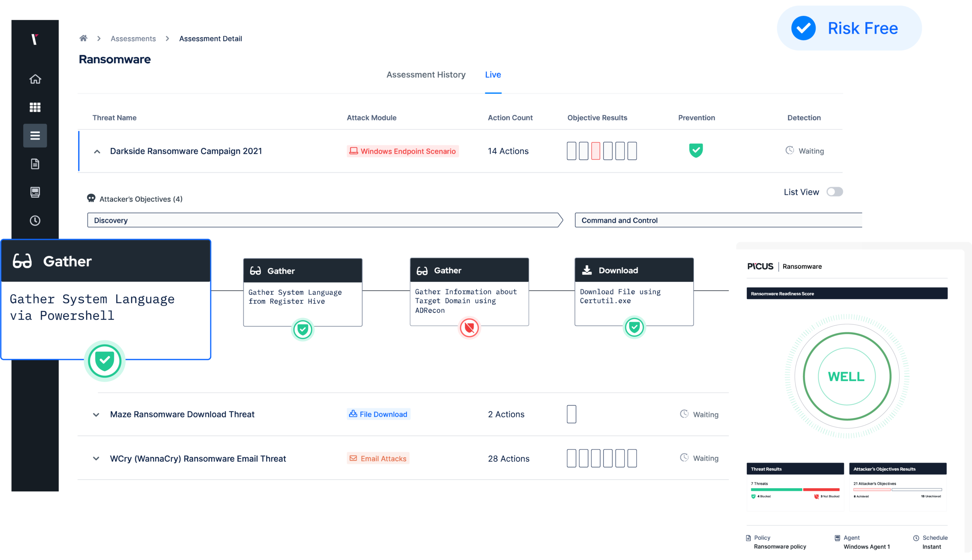Click the Download arrow icon on Certutil card
972x560 pixels.
coord(587,270)
